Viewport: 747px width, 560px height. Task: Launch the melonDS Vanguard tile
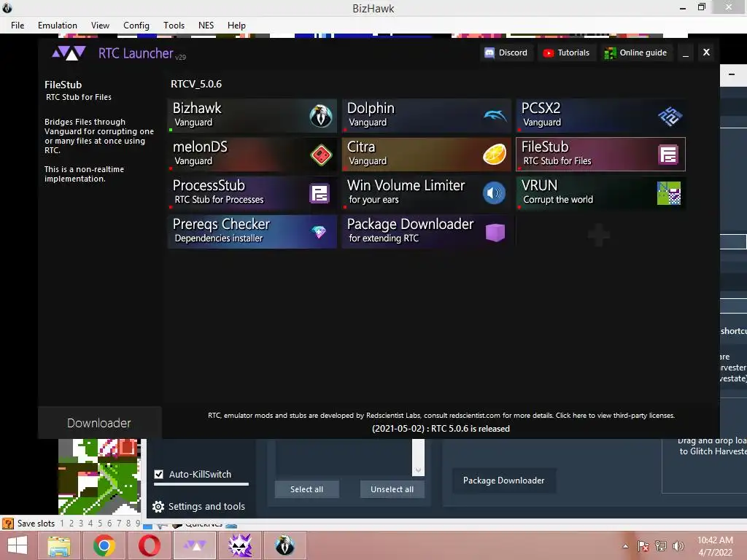pyautogui.click(x=252, y=155)
